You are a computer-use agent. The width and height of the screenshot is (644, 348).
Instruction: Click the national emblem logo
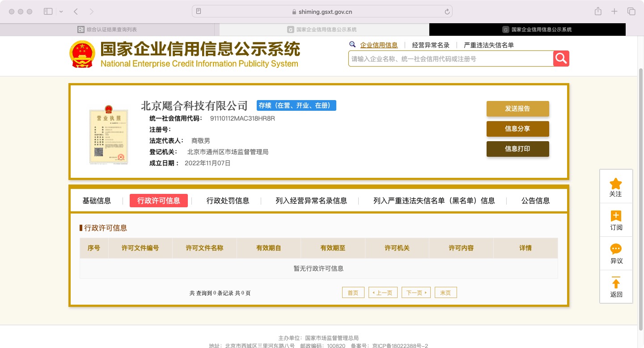point(82,54)
